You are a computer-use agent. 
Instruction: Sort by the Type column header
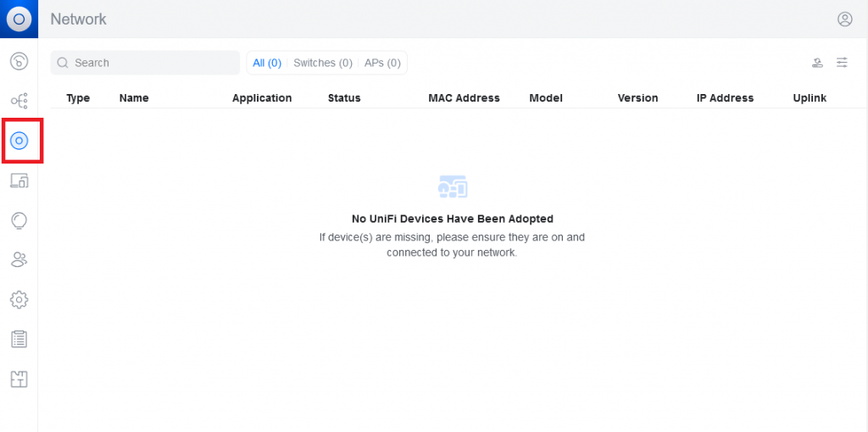[x=78, y=98]
